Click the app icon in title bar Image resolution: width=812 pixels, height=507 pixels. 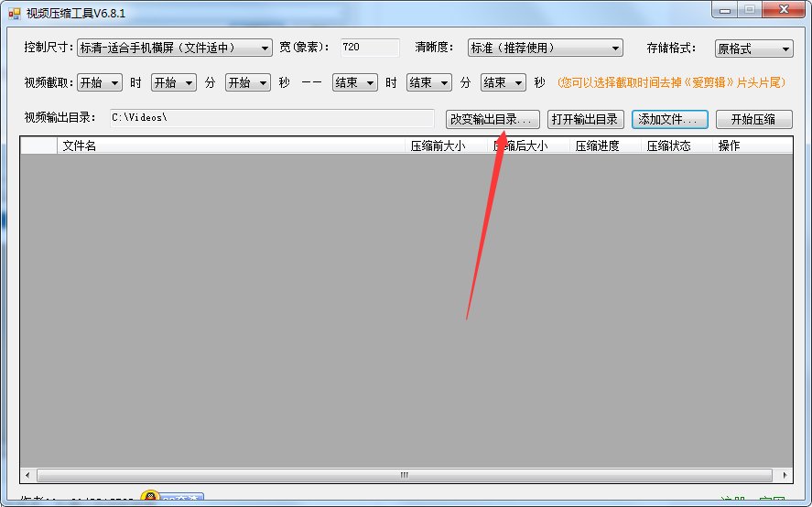coord(14,13)
